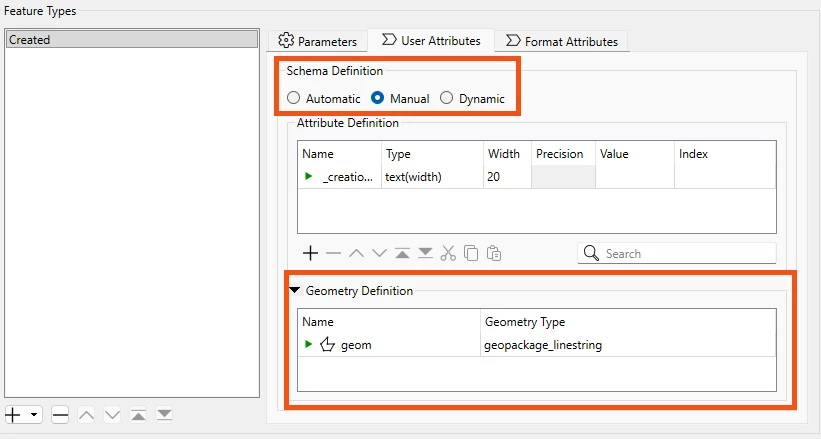Select Manual schema definition
Image resolution: width=821 pixels, height=439 pixels.
click(400, 98)
